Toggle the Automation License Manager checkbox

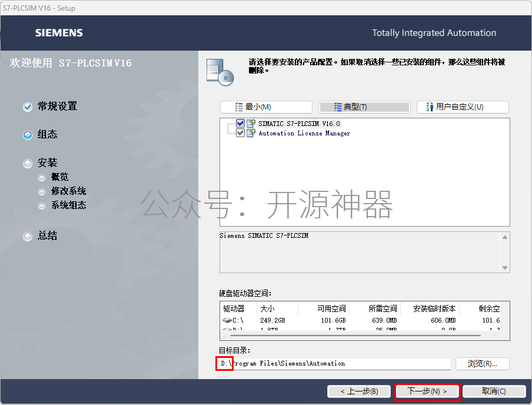240,132
